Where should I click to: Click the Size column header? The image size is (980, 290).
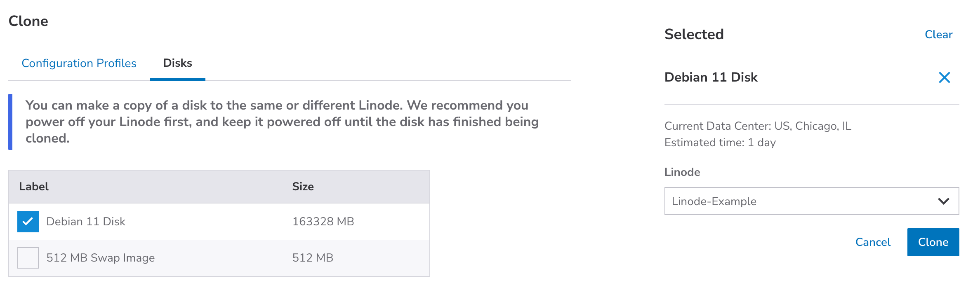[x=303, y=187]
